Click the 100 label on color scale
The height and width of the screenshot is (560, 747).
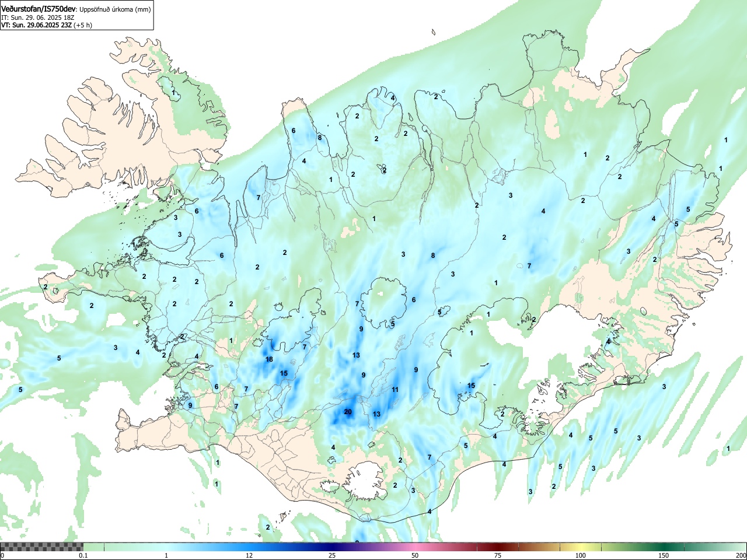(581, 555)
